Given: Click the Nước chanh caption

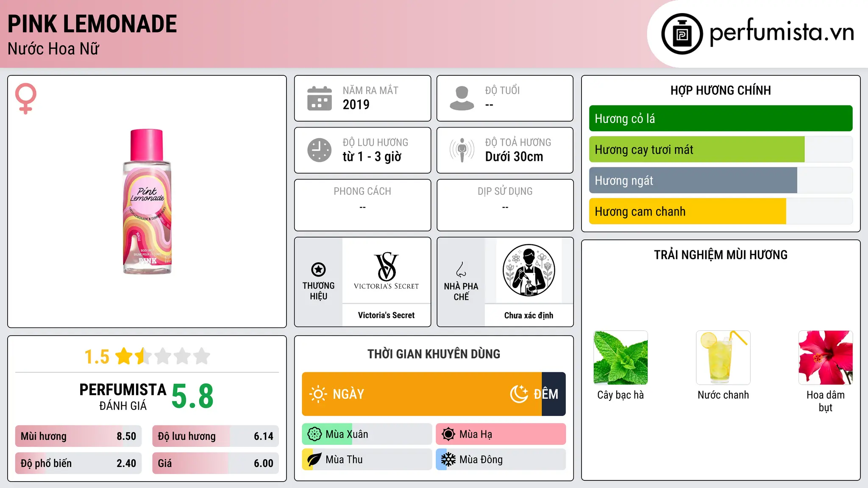Looking at the screenshot, I should pyautogui.click(x=723, y=395).
